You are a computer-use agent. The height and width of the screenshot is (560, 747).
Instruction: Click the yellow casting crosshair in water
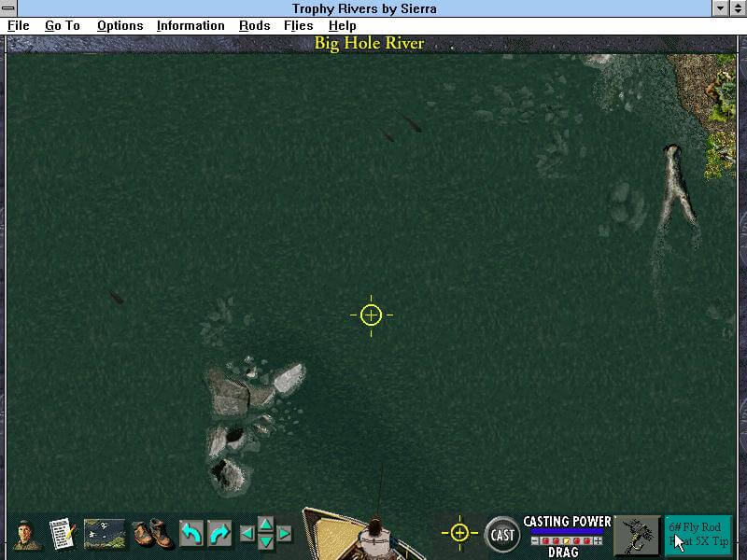tap(371, 315)
